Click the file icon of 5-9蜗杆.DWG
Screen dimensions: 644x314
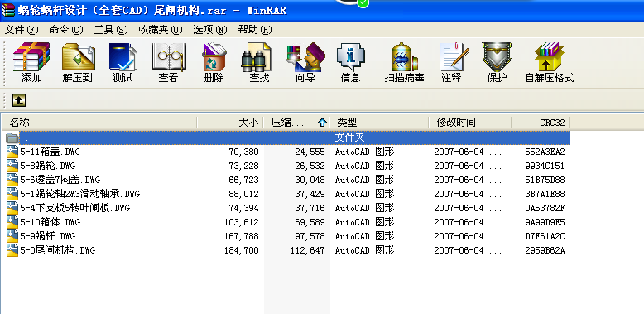point(12,236)
